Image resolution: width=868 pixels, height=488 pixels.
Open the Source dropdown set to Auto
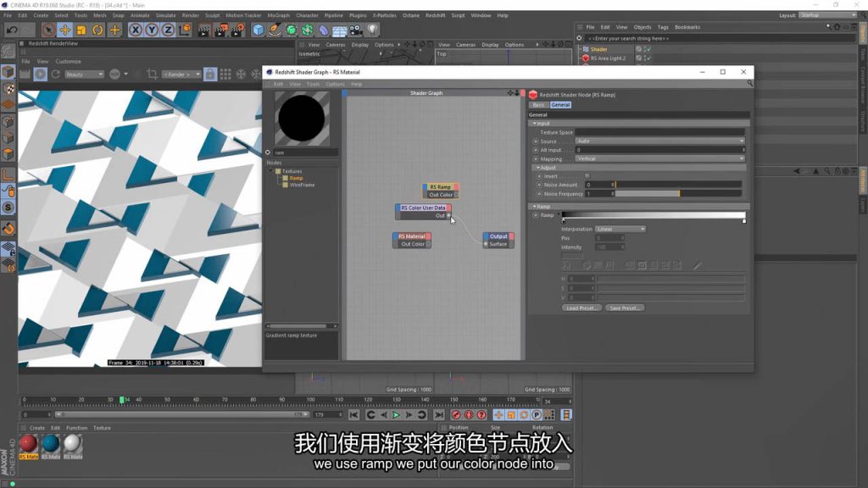point(659,141)
